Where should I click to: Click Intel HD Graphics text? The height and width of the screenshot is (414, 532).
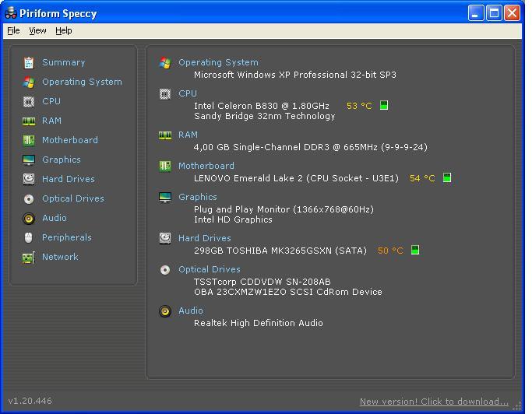pyautogui.click(x=233, y=219)
